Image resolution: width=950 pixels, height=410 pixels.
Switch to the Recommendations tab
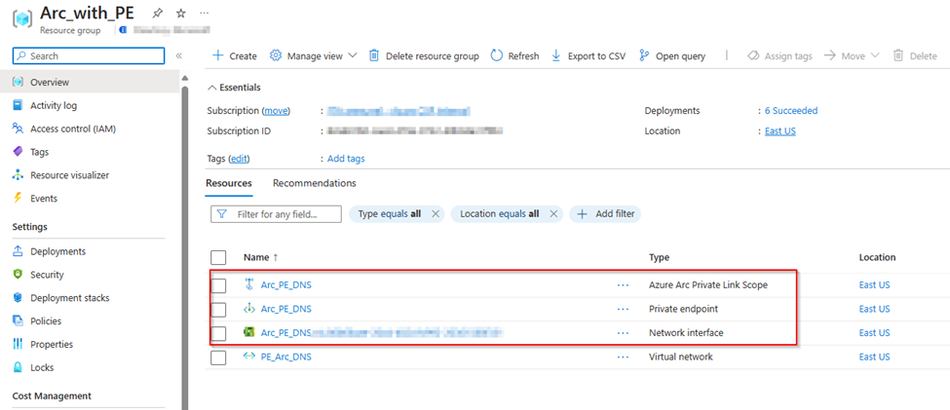coord(314,183)
